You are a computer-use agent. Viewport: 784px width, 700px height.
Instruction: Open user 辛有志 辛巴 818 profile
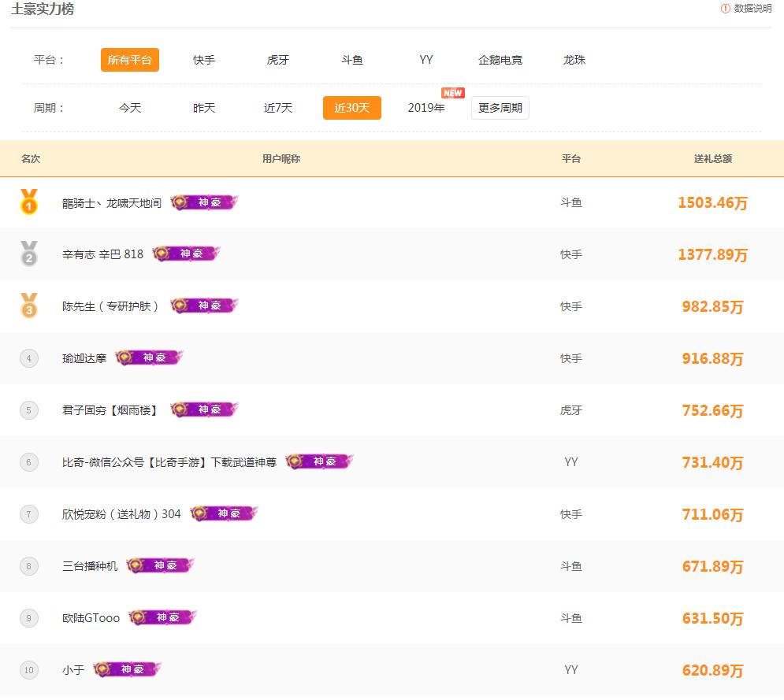click(x=102, y=254)
